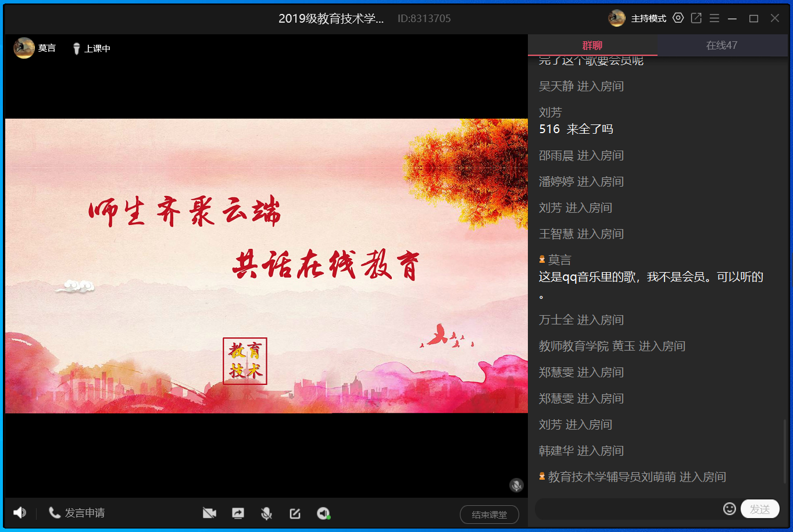Open the whiteboard edit tool icon
Image resolution: width=793 pixels, height=532 pixels.
(x=295, y=513)
